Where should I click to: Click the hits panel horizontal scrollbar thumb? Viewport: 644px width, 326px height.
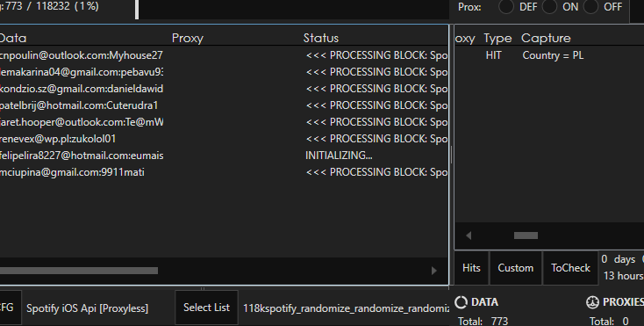click(526, 235)
